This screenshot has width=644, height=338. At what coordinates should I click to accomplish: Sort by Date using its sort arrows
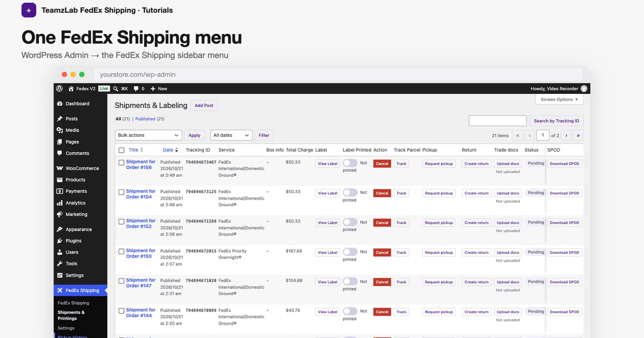coord(177,150)
